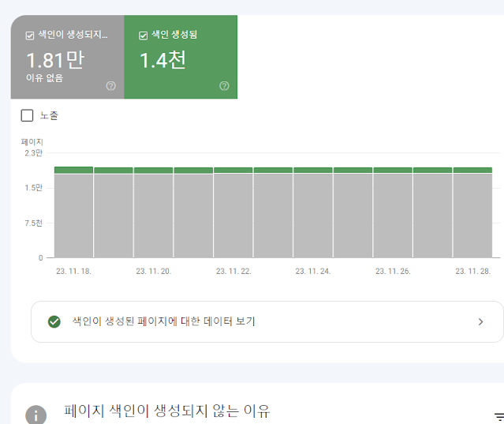
Task: Click heading 페이지 색인이 생성되지 않는 이유
Action: click(x=167, y=411)
